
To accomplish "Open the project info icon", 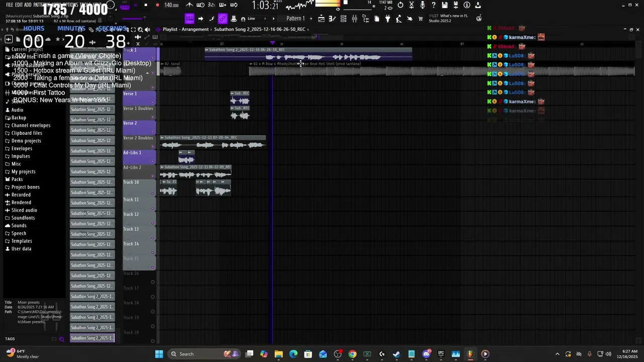I will 467,5.
